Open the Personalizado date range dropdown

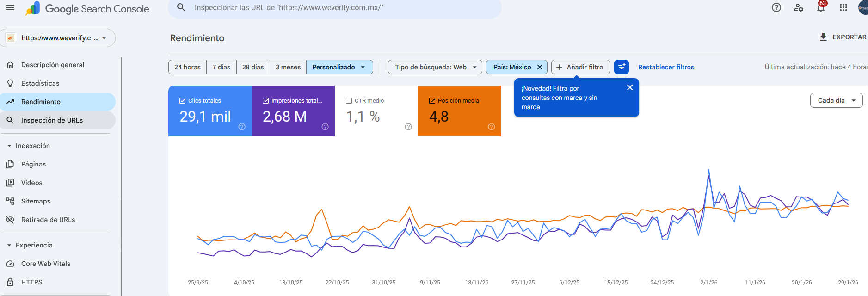(x=339, y=67)
